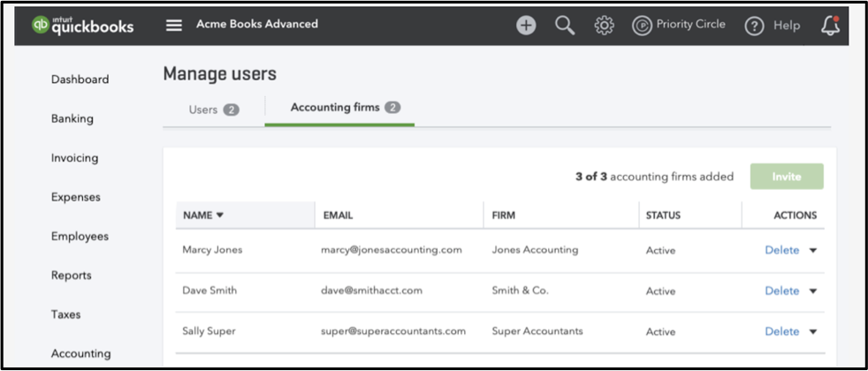
Task: Open Accounting in the sidebar
Action: (x=80, y=354)
